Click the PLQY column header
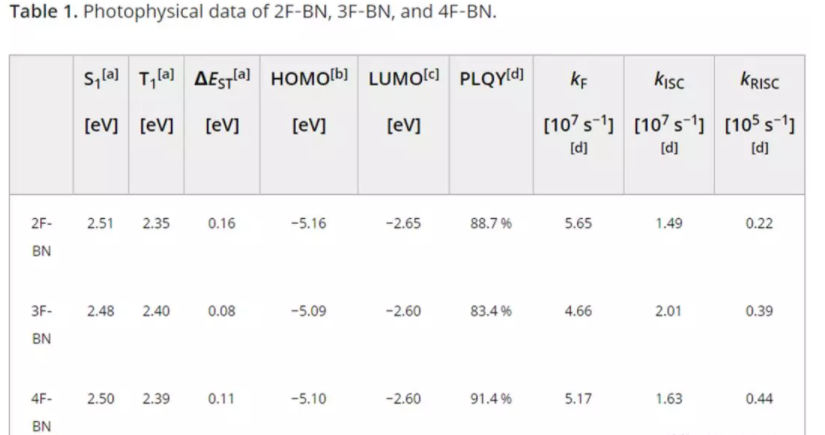 490,78
